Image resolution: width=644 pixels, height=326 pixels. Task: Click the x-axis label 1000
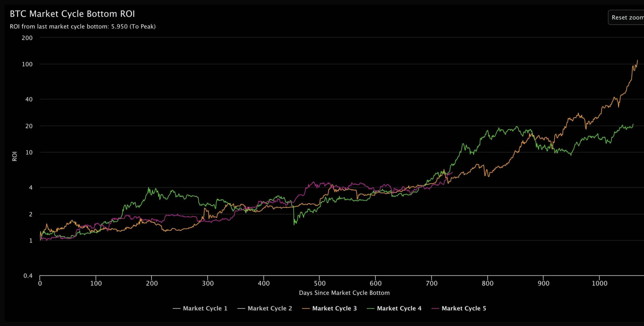point(599,284)
